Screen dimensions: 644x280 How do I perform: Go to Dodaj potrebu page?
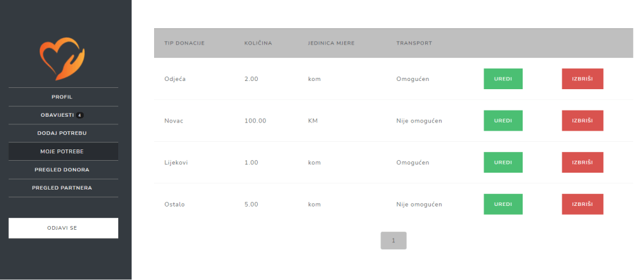pyautogui.click(x=62, y=133)
